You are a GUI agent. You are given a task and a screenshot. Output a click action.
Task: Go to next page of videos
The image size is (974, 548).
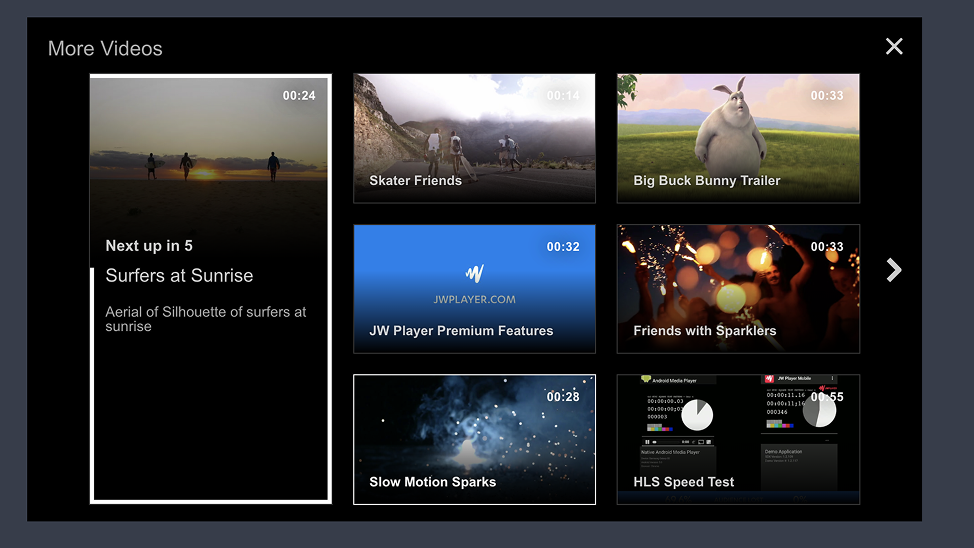(x=894, y=270)
